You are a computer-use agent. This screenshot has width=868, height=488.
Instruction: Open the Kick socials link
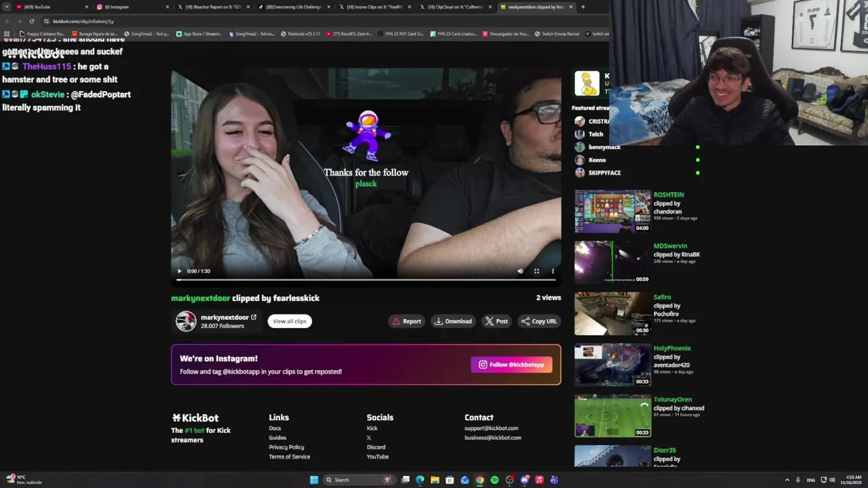(x=372, y=428)
